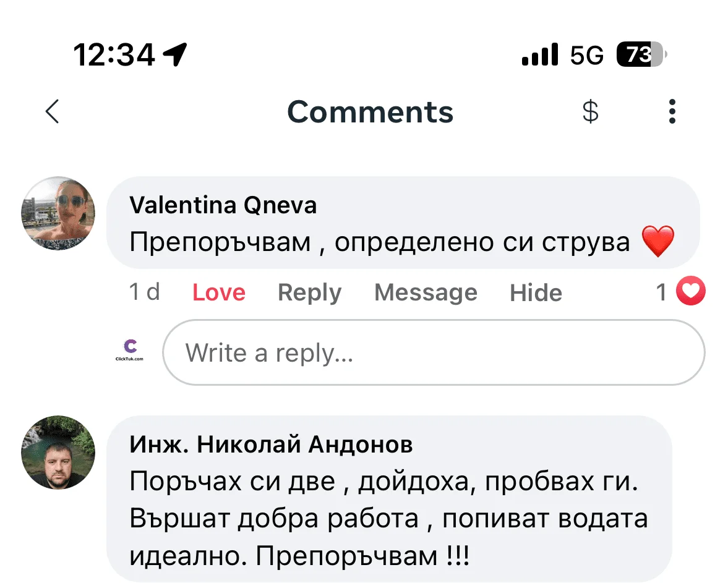Message Valentina Qneva from her comment

[x=426, y=292]
